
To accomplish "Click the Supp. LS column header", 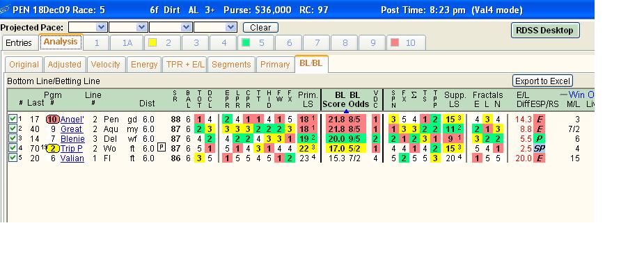I will [455, 99].
